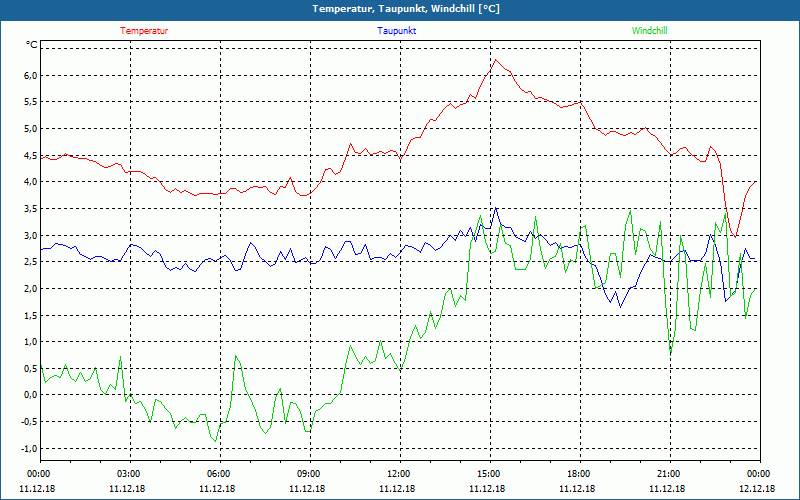
Task: Click the '03:00' time axis label
Action: [x=130, y=474]
